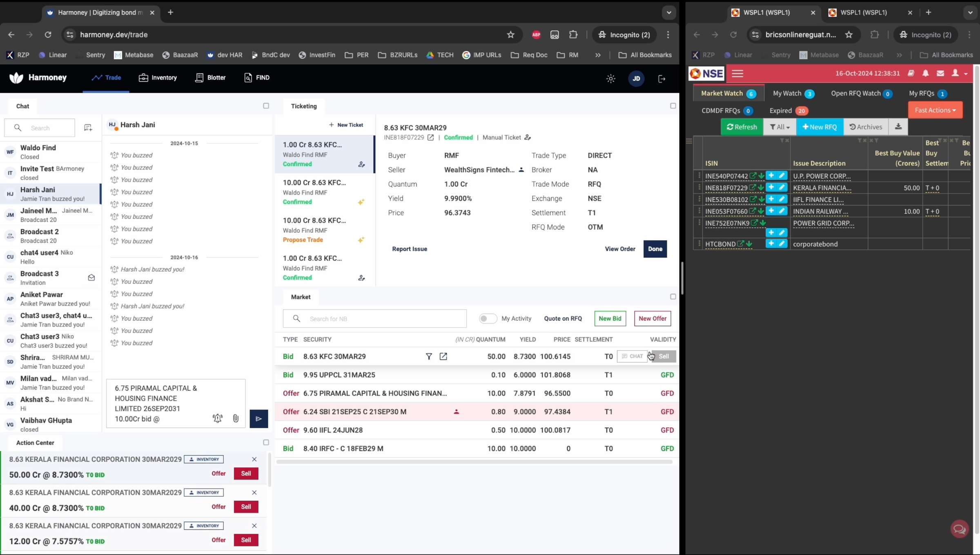Open external link icon on 8.63 KFC bid row
Screen dimensions: 980x555
[443, 356]
